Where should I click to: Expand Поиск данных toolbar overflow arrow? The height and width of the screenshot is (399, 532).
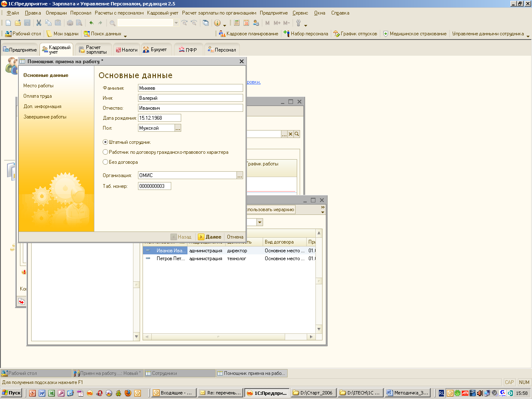pos(125,36)
